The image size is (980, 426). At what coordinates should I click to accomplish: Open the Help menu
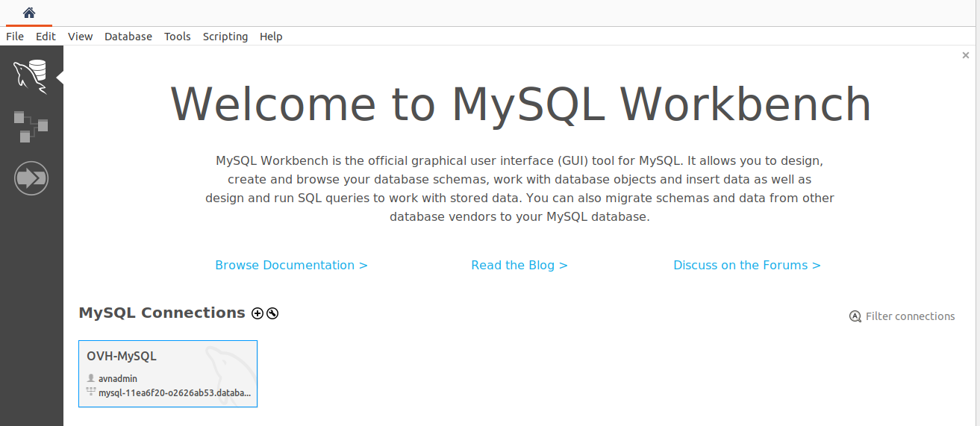tap(271, 37)
